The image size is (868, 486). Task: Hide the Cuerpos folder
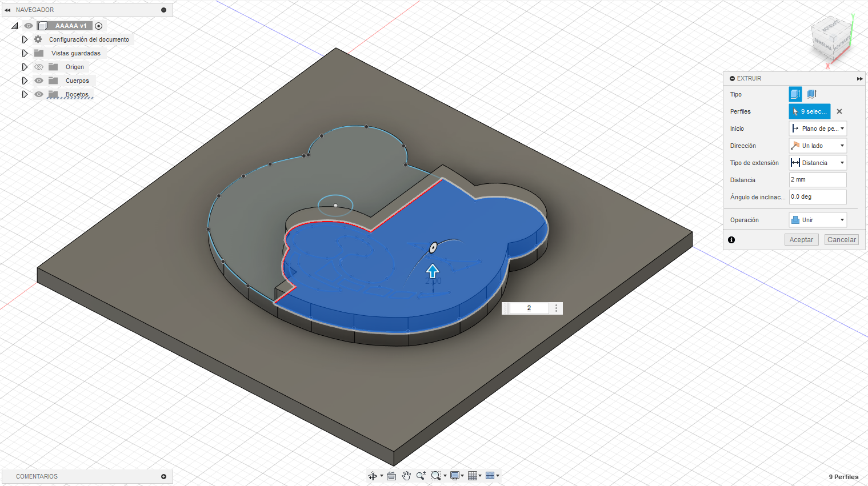pos(39,81)
